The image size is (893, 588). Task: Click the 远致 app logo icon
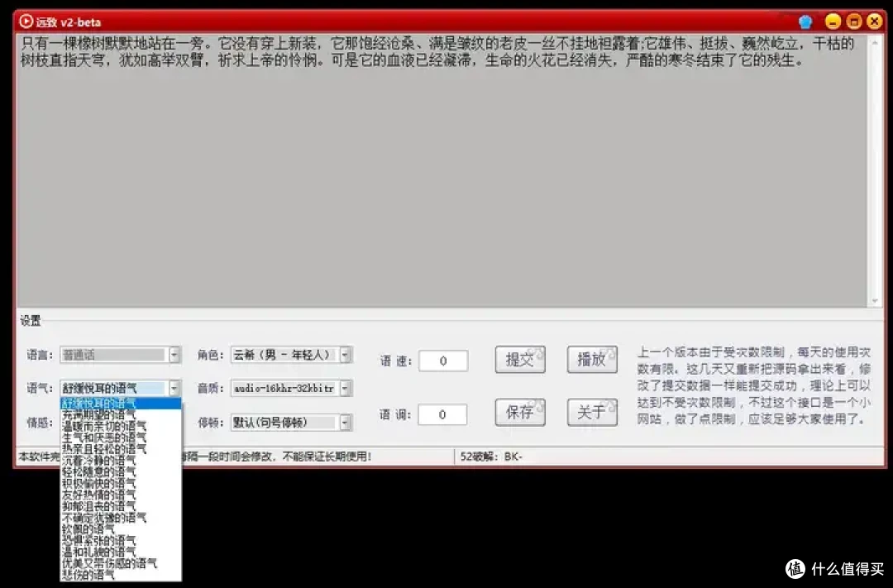[x=26, y=21]
